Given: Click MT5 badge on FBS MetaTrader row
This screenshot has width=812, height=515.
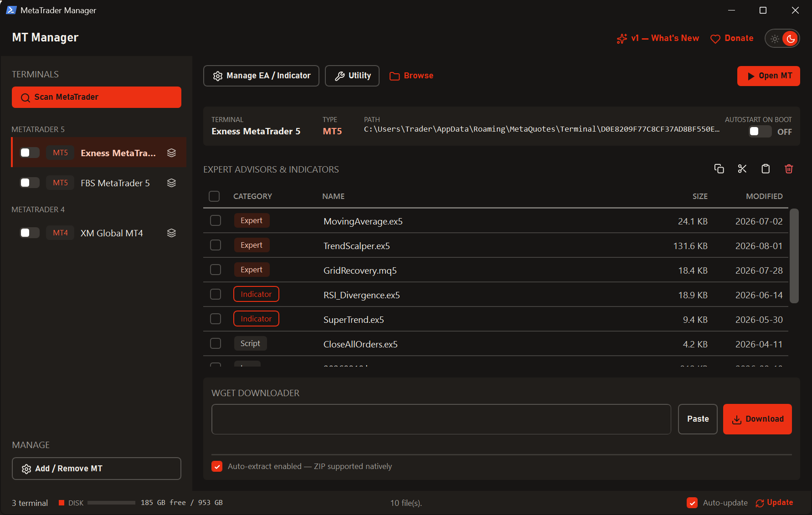Looking at the screenshot, I should point(60,183).
